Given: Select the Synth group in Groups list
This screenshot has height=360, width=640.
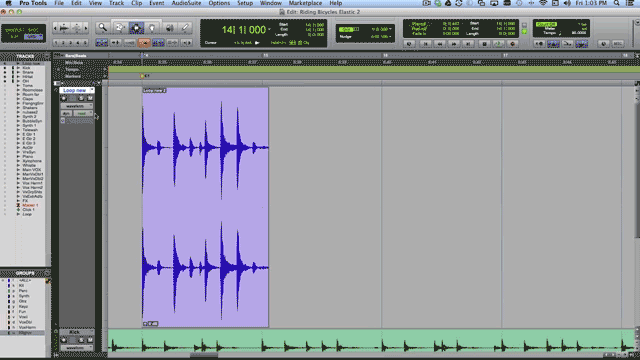Looking at the screenshot, I should tap(24, 296).
